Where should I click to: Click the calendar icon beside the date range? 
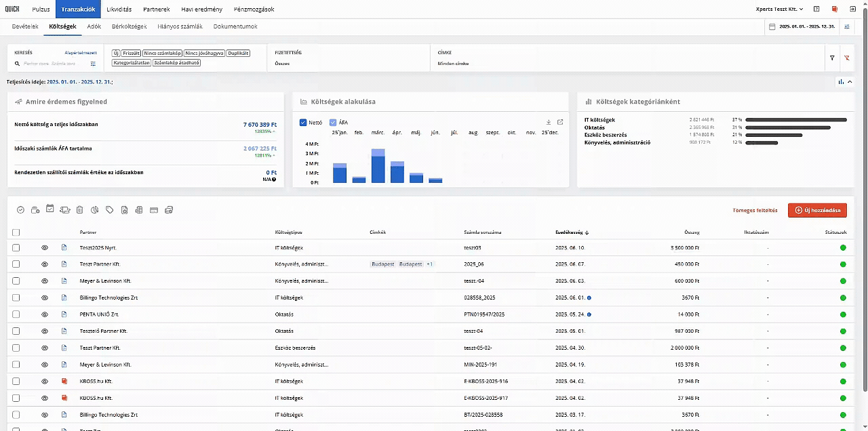pos(772,26)
